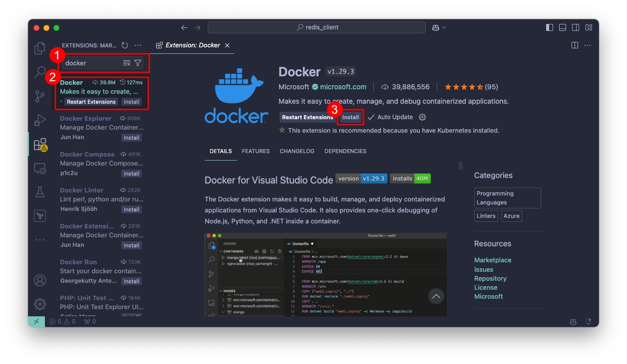Click the five-star rating (95)
The width and height of the screenshot is (627, 364).
[471, 87]
